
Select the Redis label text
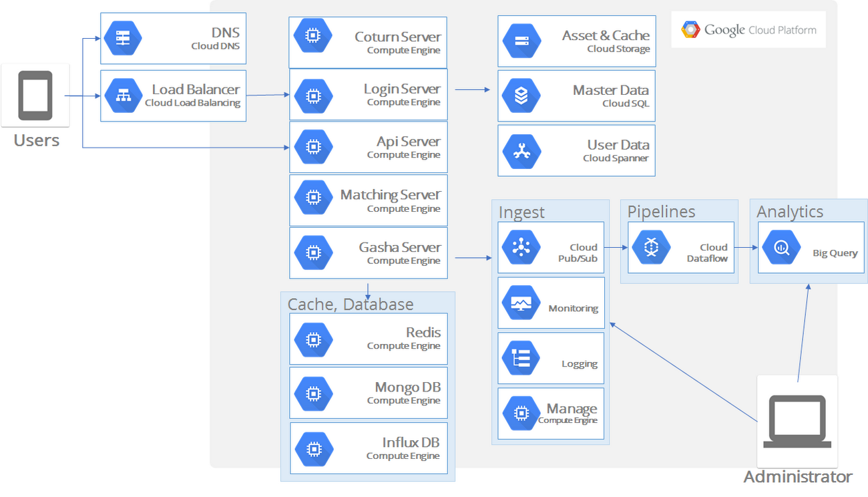423,333
